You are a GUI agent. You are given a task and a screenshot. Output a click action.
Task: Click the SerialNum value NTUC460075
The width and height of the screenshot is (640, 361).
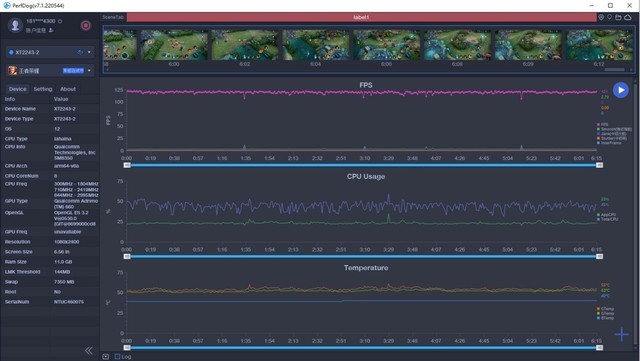pyautogui.click(x=69, y=302)
